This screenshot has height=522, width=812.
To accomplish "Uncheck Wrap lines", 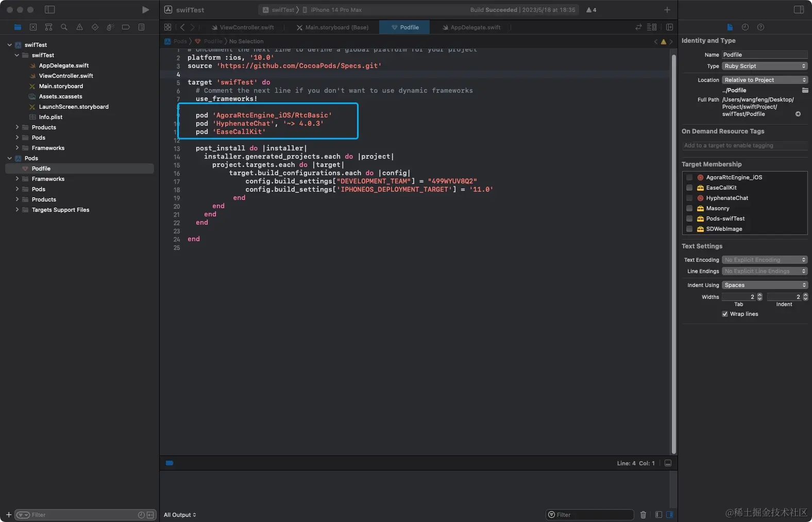I will (x=725, y=314).
